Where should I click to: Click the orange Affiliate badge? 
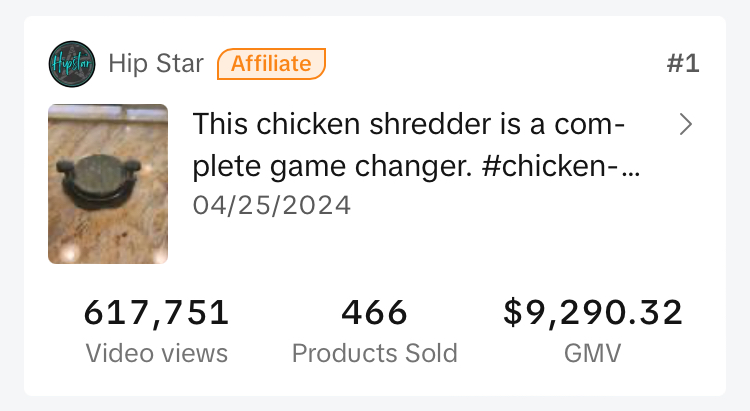[271, 64]
